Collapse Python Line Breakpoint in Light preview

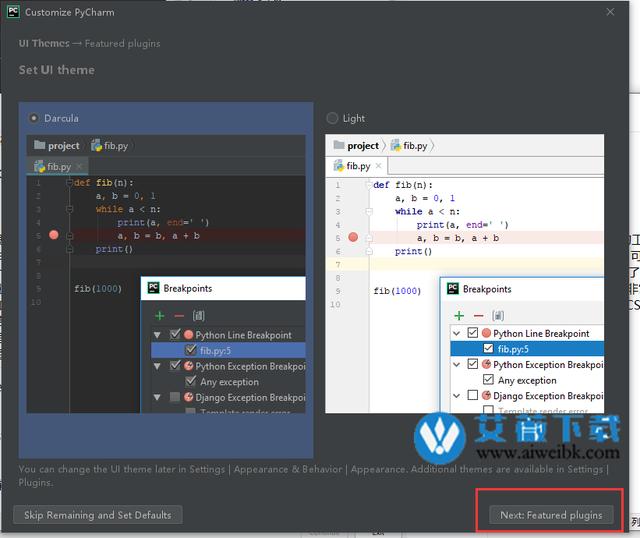[456, 333]
